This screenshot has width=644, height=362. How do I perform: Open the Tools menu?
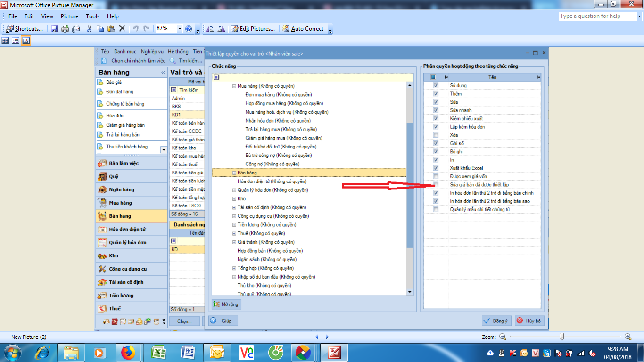pyautogui.click(x=92, y=16)
